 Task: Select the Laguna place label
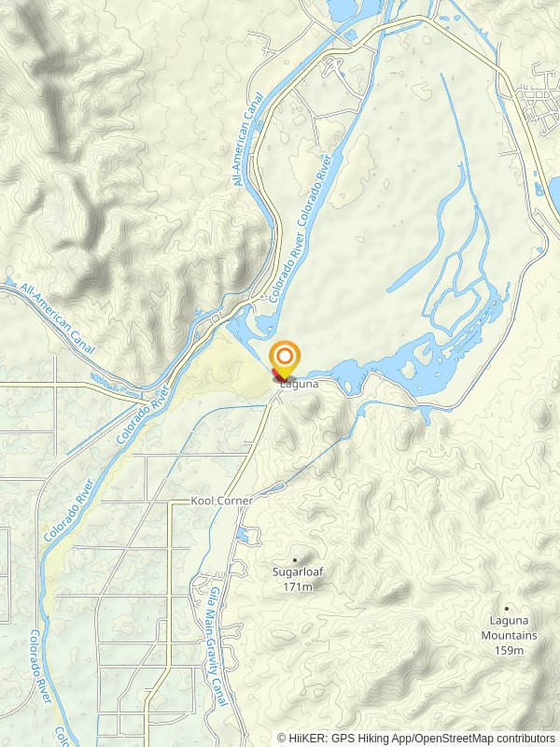[299, 384]
